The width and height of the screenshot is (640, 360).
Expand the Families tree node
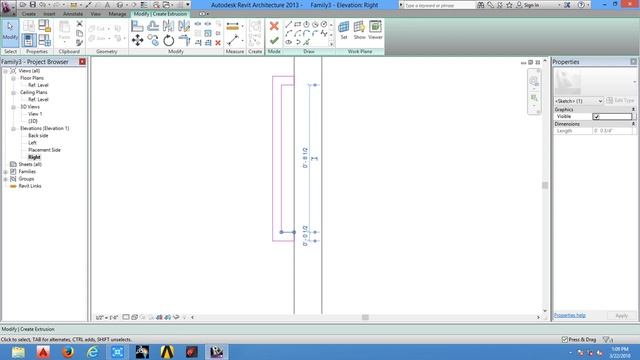click(5, 172)
